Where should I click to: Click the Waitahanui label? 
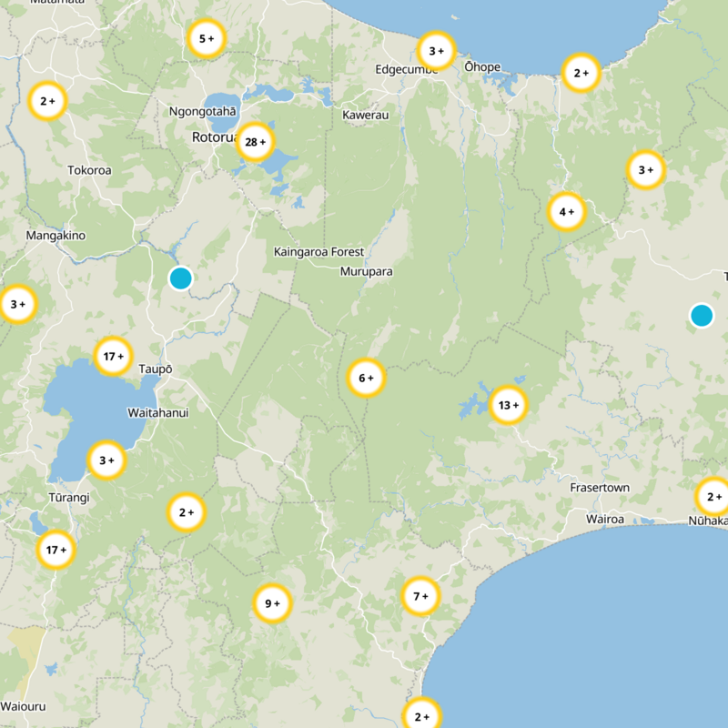tap(157, 413)
